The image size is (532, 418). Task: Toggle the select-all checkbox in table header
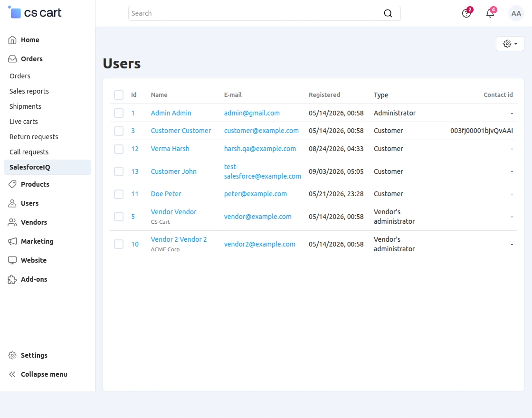click(119, 95)
